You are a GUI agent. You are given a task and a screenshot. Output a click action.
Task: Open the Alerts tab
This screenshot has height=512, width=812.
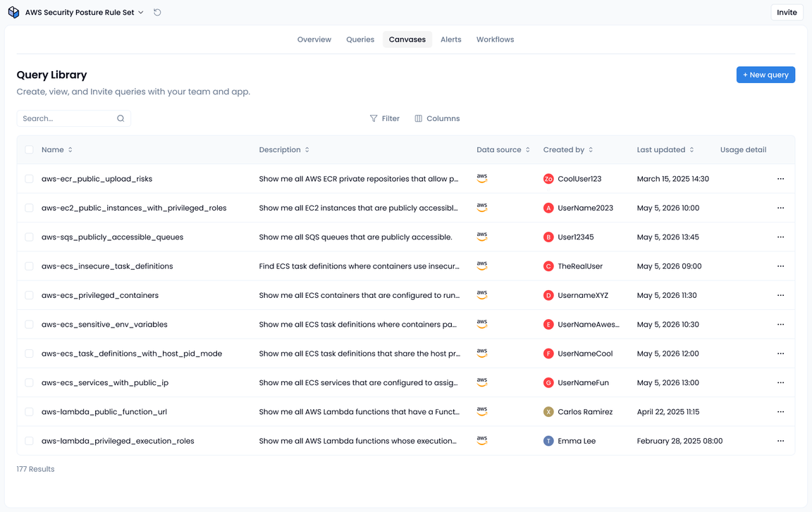coord(451,39)
